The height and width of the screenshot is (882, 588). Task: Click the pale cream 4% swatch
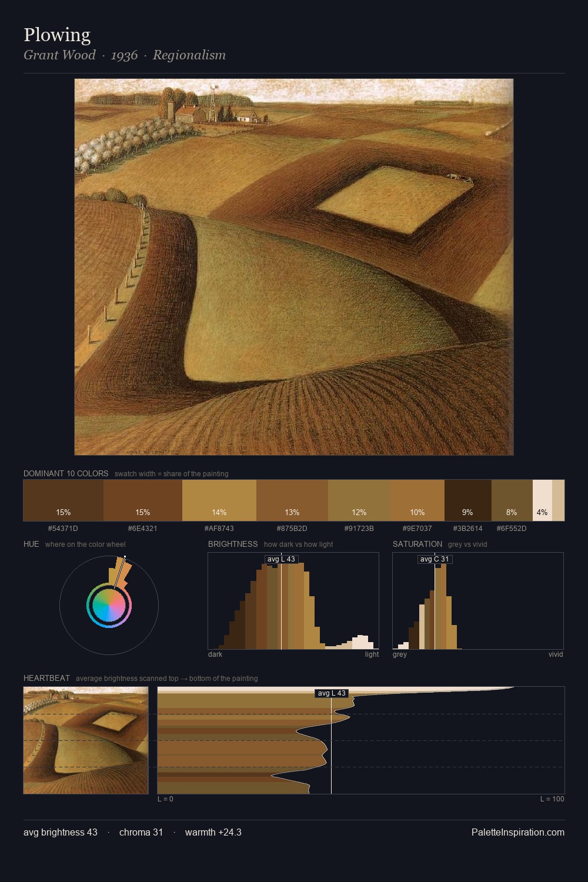[542, 500]
